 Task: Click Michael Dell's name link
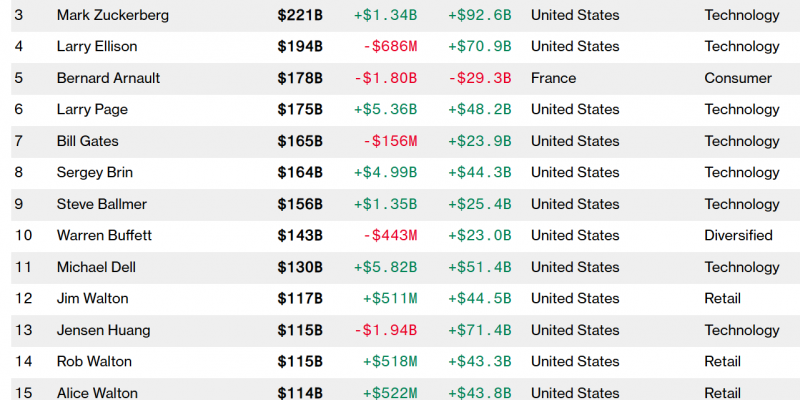coord(96,267)
